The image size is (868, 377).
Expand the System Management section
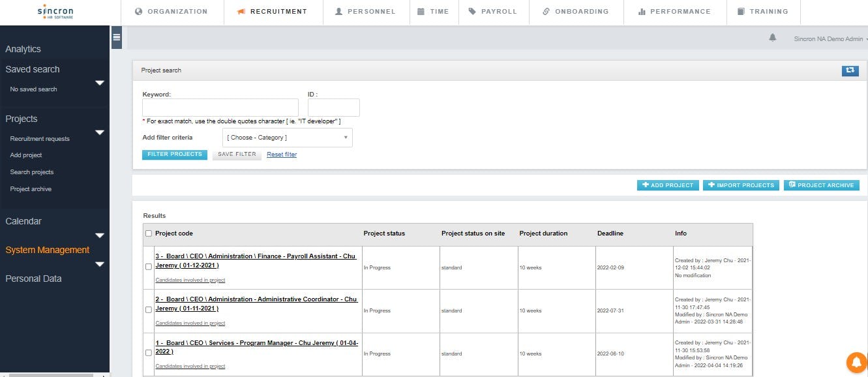tap(100, 264)
